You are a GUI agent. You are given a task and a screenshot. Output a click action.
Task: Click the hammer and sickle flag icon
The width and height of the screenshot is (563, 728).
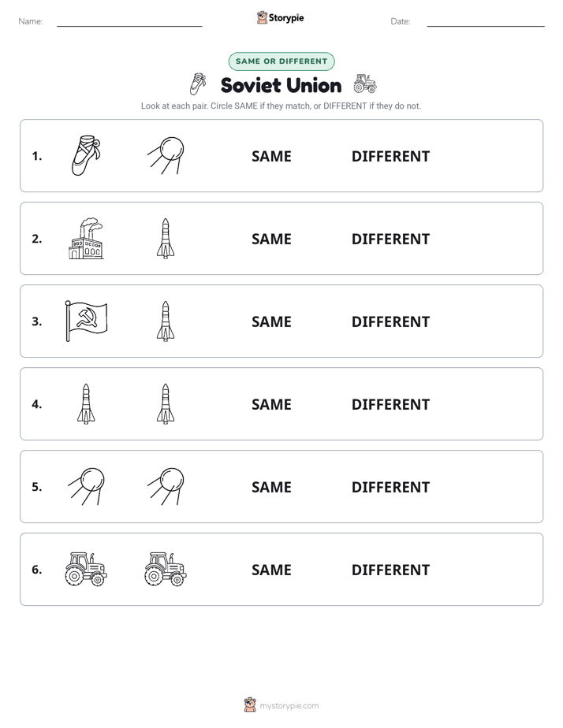point(86,321)
